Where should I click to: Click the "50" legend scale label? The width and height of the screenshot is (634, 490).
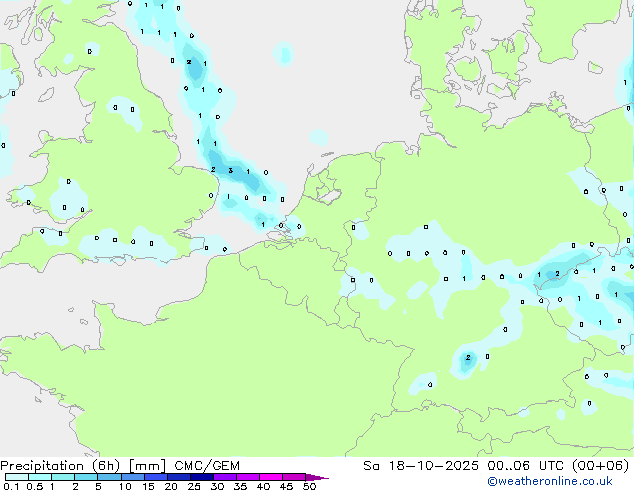tap(310, 486)
